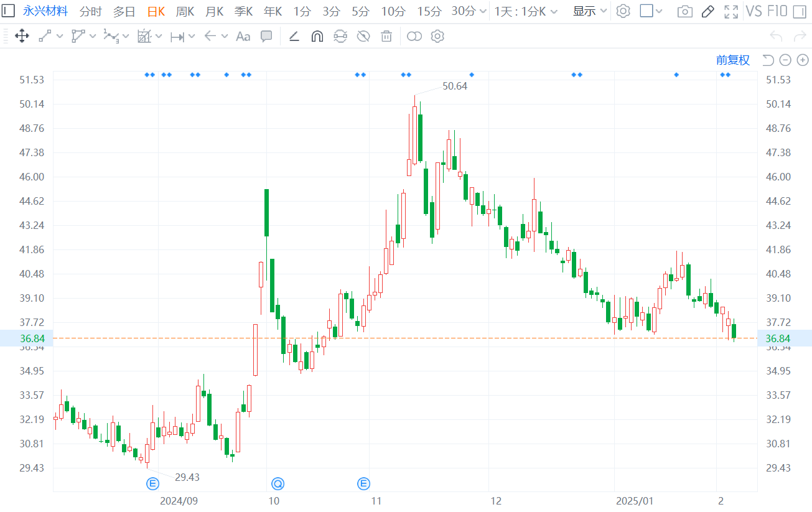Expand the 显示 dropdown
The height and width of the screenshot is (512, 812).
click(x=589, y=11)
